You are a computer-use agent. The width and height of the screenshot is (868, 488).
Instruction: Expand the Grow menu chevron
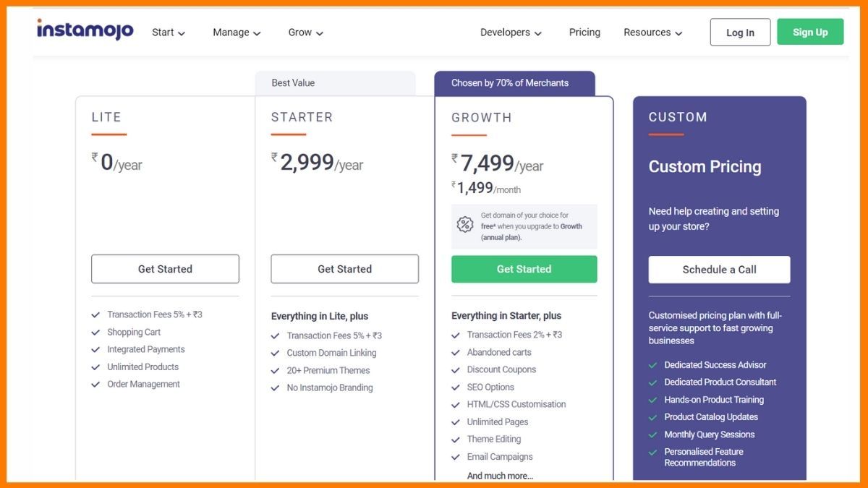[x=319, y=33]
